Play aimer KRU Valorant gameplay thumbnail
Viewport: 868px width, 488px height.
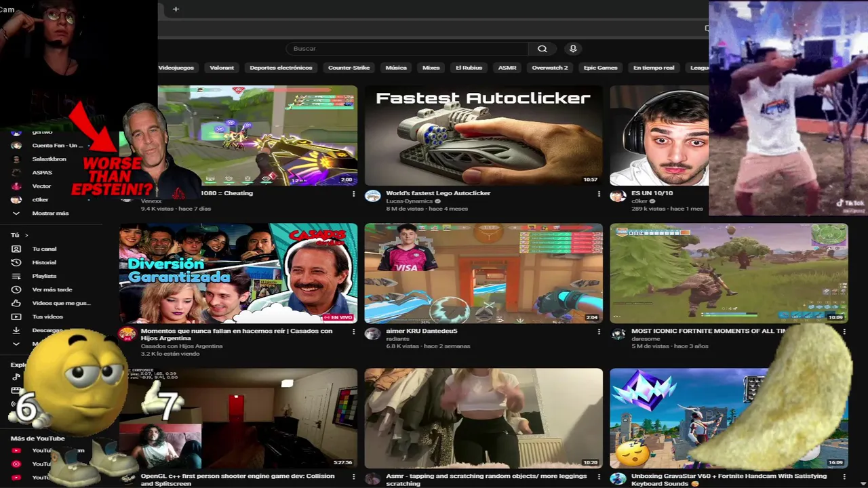(x=484, y=273)
